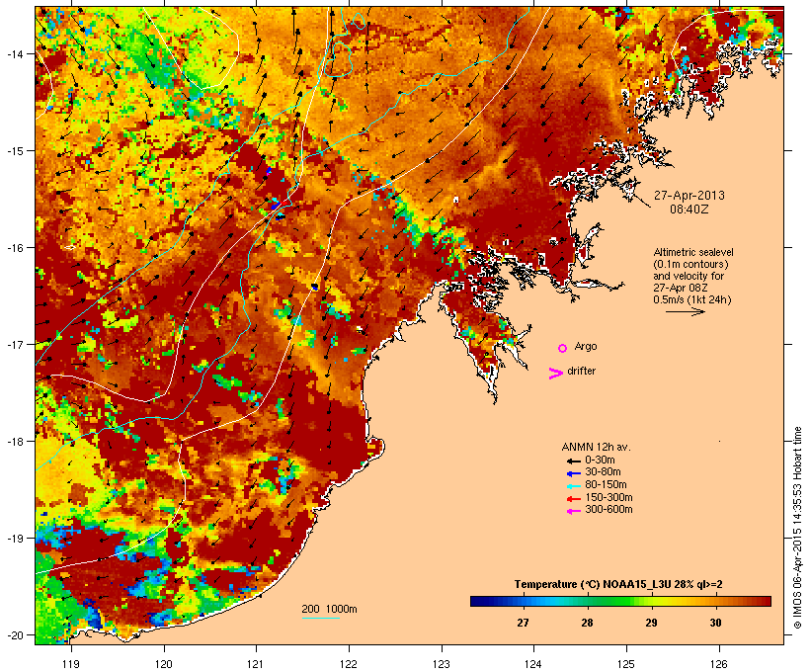This screenshot has width=810, height=672.
Task: Click the longitude axis label 119
Action: pyautogui.click(x=71, y=664)
